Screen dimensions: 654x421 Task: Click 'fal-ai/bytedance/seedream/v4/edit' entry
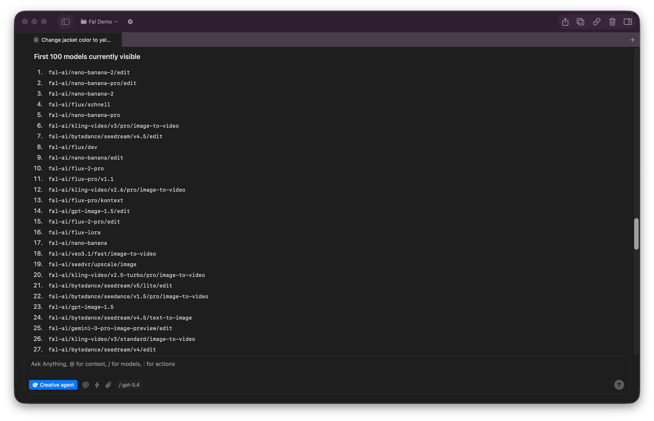pos(102,350)
